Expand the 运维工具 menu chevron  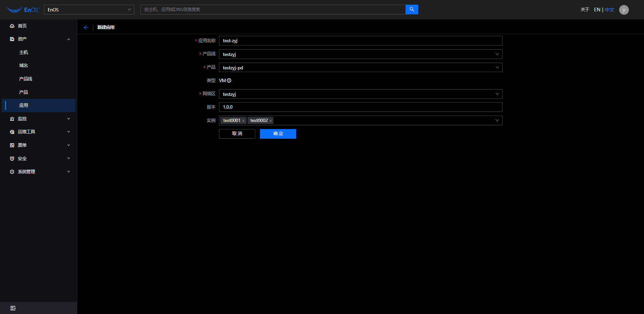(69, 132)
